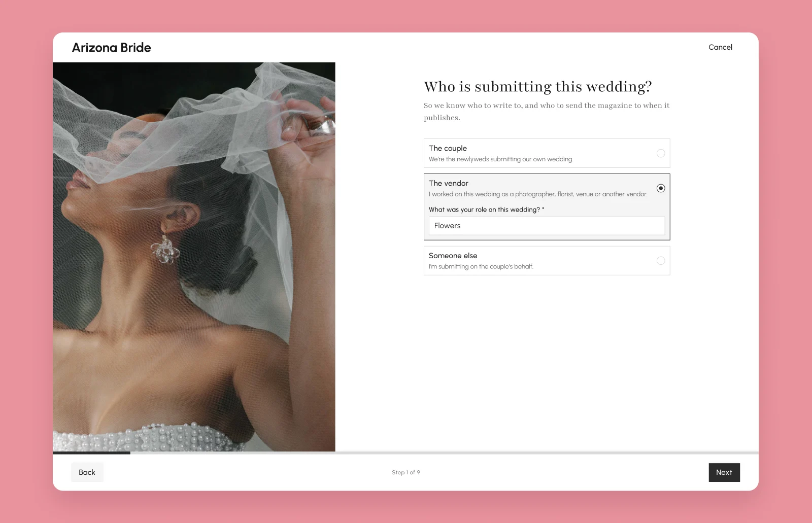The width and height of the screenshot is (812, 523).
Task: Click "I'm submitting on the couple's behalf." text
Action: [x=481, y=267]
